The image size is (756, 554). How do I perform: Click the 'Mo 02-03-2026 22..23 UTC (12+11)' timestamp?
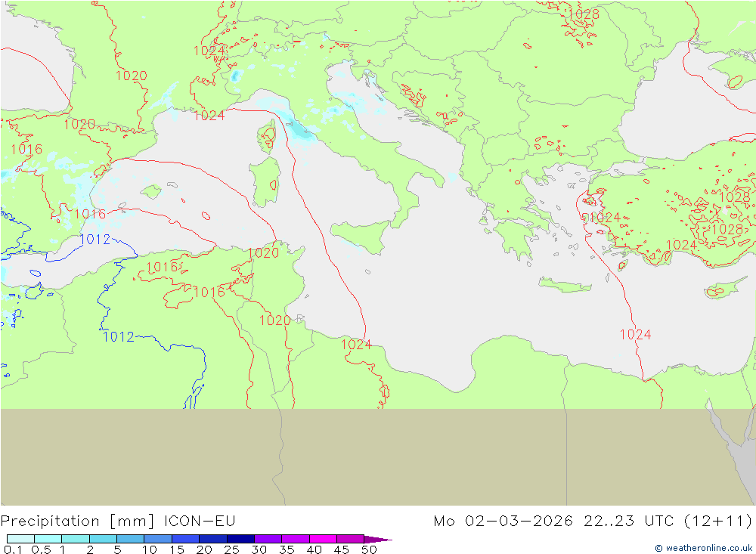593,522
